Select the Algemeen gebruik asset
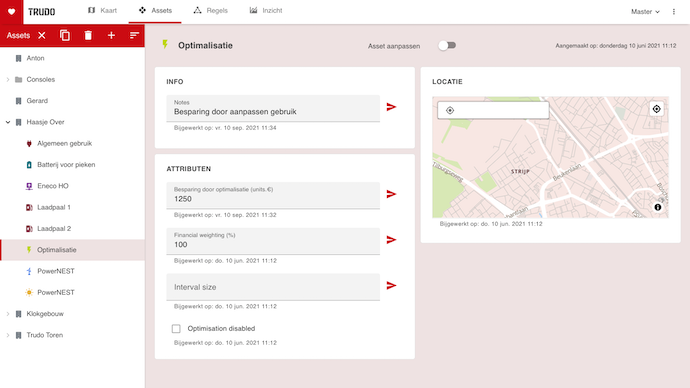 tap(72, 143)
